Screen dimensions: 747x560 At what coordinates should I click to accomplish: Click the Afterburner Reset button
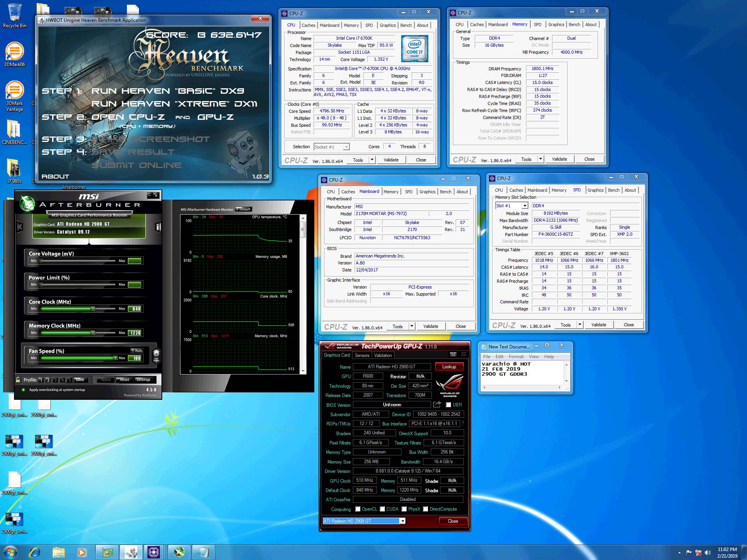[x=124, y=380]
